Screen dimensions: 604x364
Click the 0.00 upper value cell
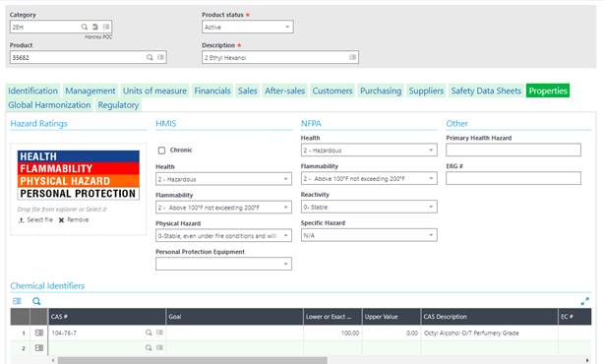click(x=392, y=333)
